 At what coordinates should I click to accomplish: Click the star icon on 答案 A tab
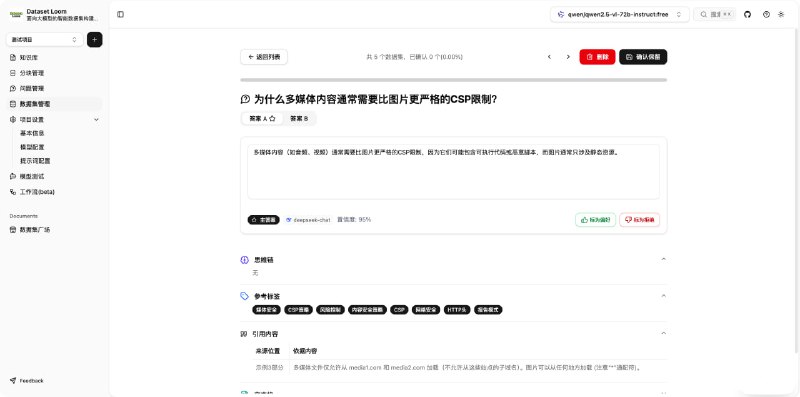pyautogui.click(x=272, y=118)
